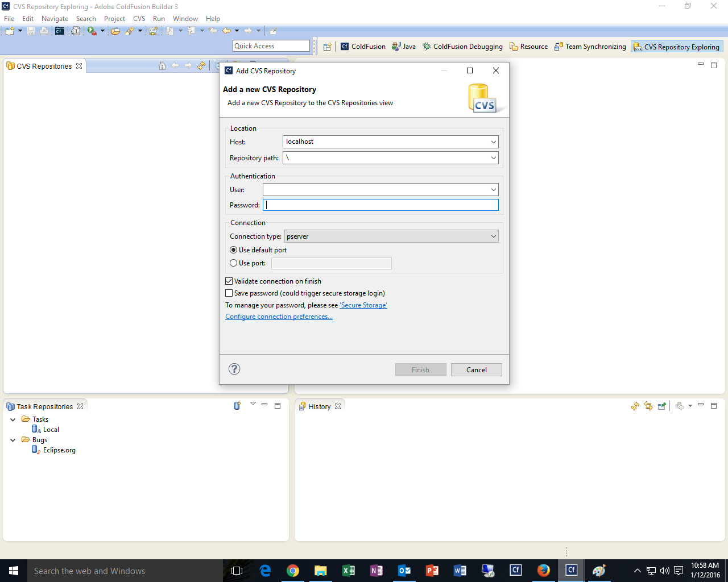Open the Help menu

[x=213, y=19]
